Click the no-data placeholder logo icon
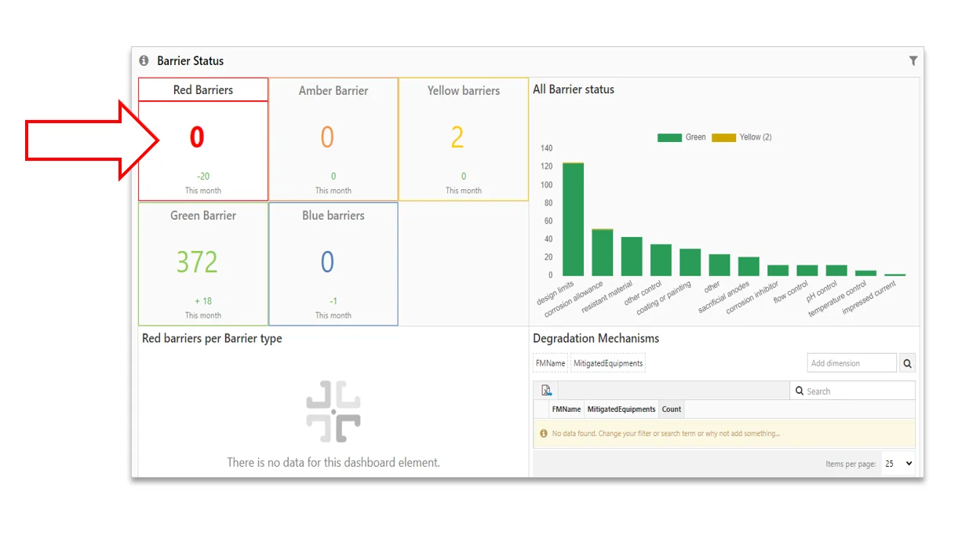The image size is (980, 535). tap(333, 411)
